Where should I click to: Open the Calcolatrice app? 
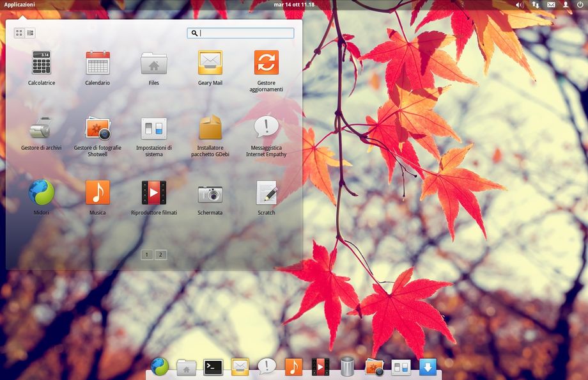click(x=42, y=63)
